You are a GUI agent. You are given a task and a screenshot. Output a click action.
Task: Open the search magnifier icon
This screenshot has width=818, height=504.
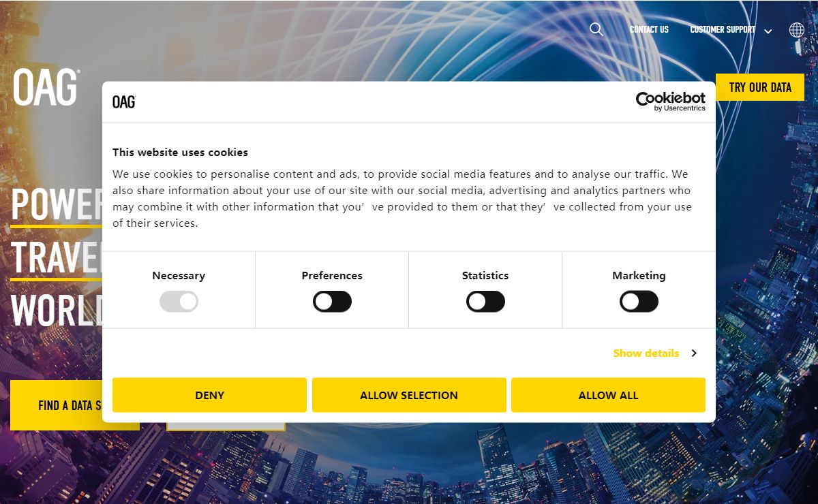coord(596,29)
